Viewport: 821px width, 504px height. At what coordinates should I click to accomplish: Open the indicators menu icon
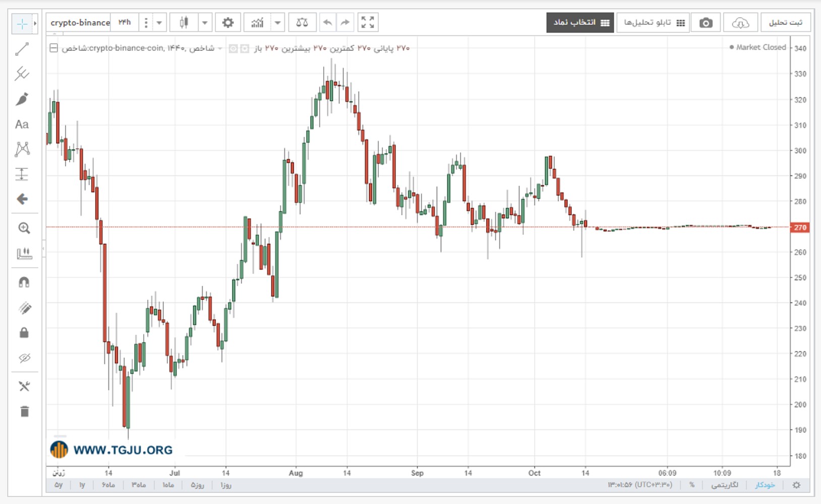[x=257, y=22]
